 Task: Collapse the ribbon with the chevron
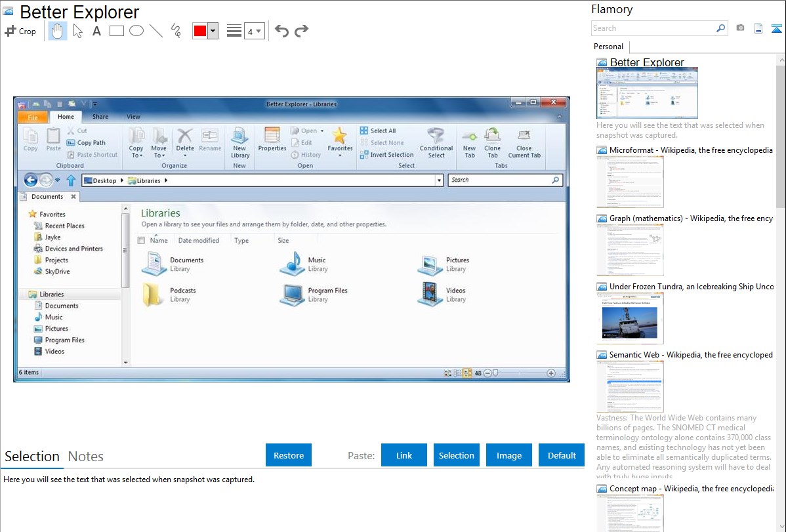(x=560, y=117)
